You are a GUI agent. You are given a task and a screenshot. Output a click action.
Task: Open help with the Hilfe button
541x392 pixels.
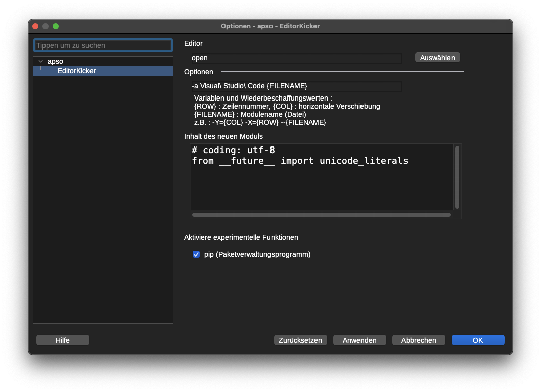pyautogui.click(x=63, y=340)
